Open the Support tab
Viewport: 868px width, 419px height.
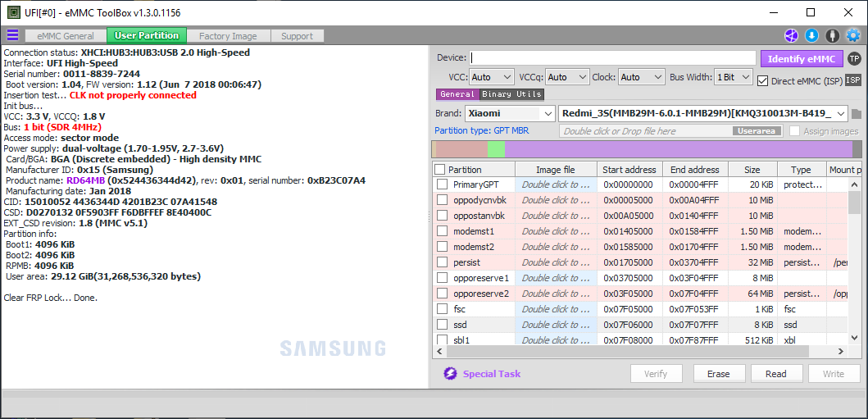297,36
